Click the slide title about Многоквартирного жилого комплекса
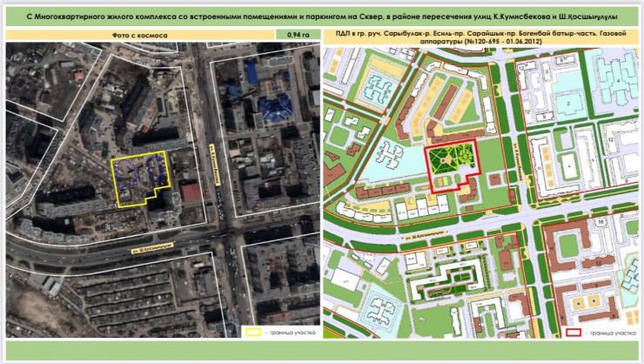644x364 pixels. (x=321, y=15)
